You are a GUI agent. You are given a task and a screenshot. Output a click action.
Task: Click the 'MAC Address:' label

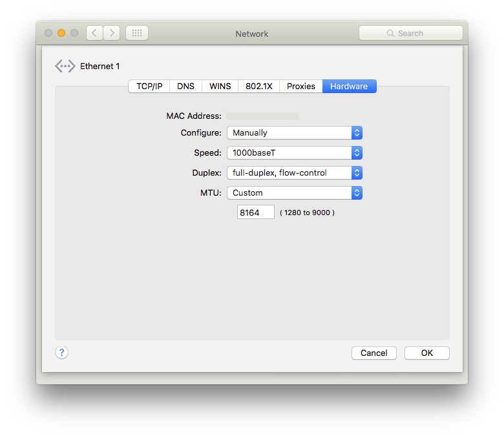pyautogui.click(x=194, y=116)
